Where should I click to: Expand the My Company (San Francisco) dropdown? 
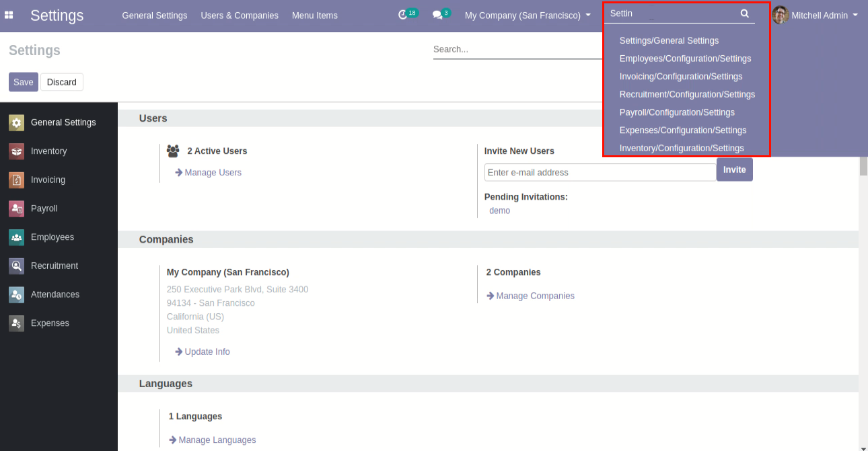coord(528,15)
